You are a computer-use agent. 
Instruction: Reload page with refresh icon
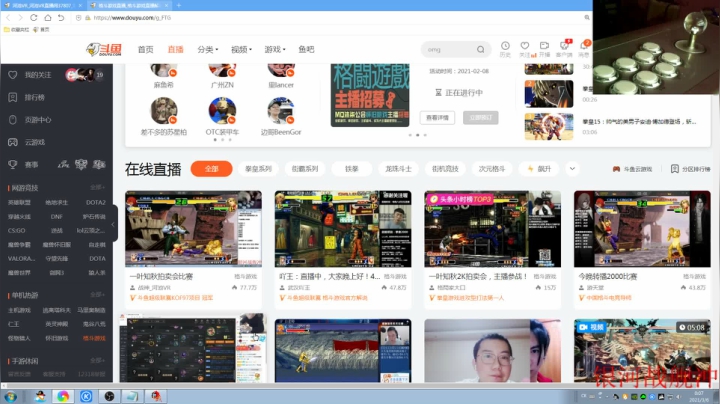click(x=34, y=17)
